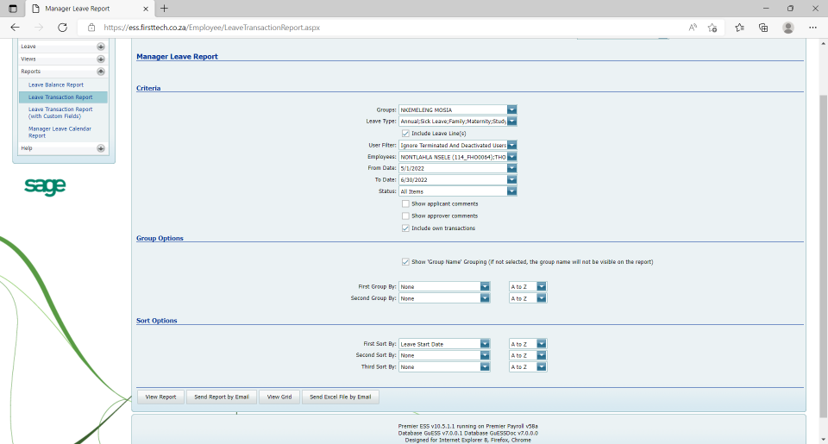The height and width of the screenshot is (444, 828).
Task: Enable Show applicant comments checkbox
Action: pyautogui.click(x=405, y=203)
